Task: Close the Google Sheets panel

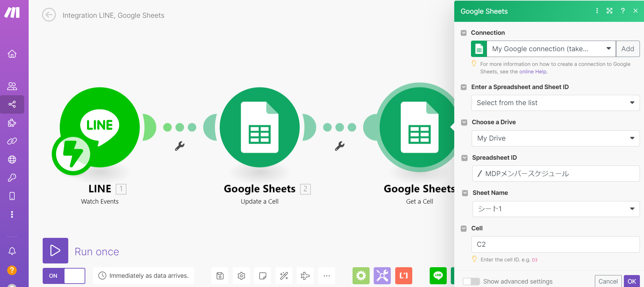Action: (635, 11)
